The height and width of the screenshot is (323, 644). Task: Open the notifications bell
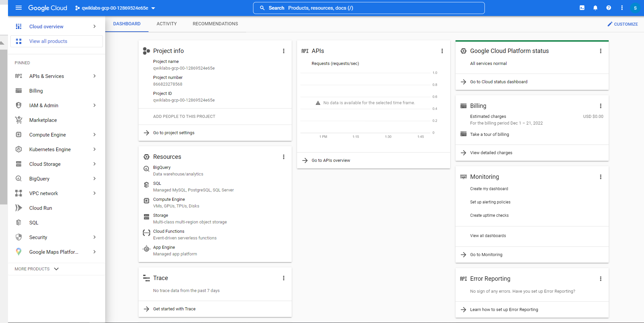[x=595, y=8]
